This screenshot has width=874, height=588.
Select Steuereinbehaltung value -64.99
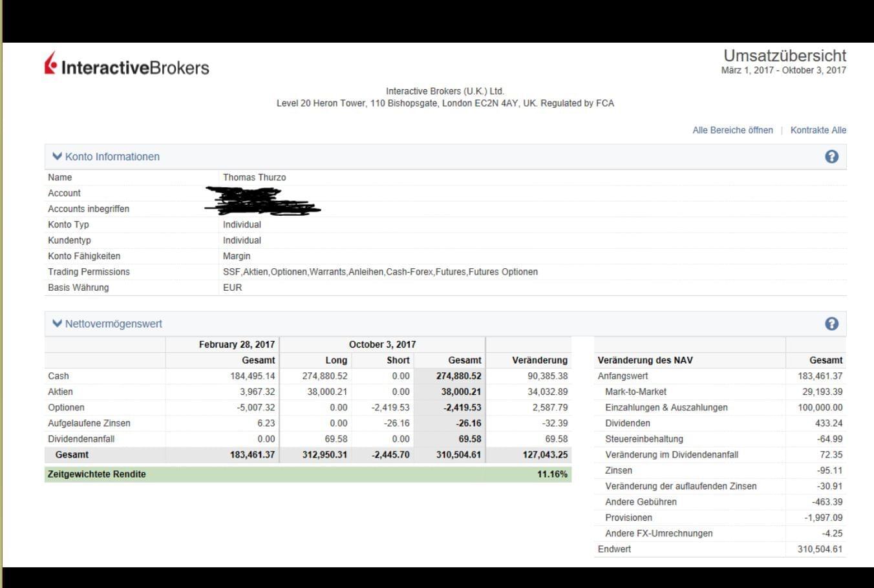tap(829, 439)
